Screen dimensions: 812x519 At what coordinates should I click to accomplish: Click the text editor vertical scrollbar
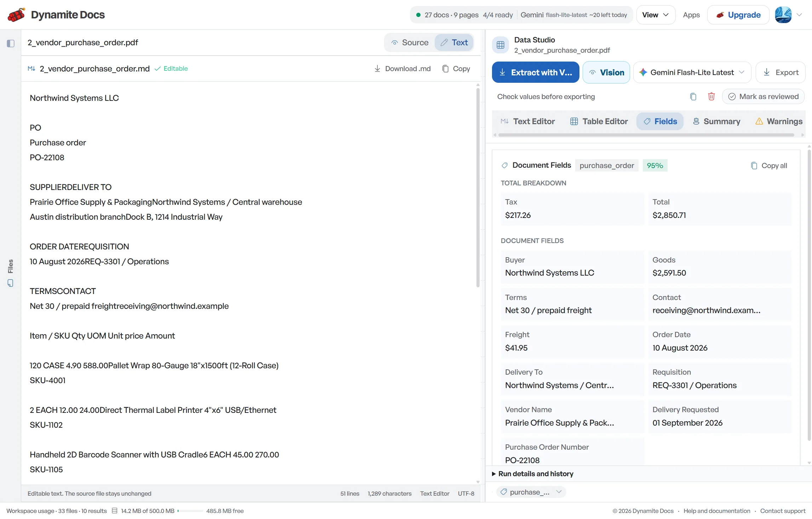coord(478,188)
